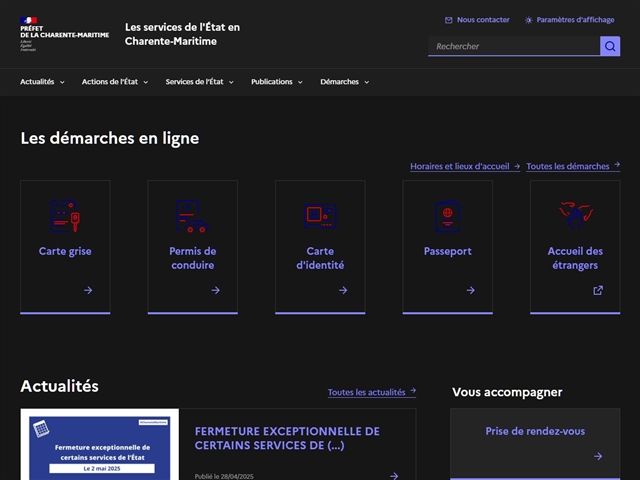Screen dimensions: 640x480
Task: Click the Passeport icon
Action: pyautogui.click(x=447, y=215)
